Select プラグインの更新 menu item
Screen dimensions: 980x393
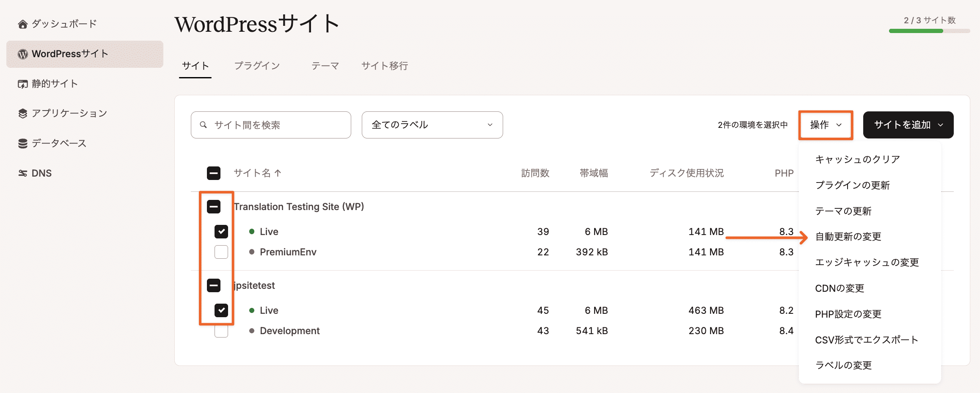(852, 185)
